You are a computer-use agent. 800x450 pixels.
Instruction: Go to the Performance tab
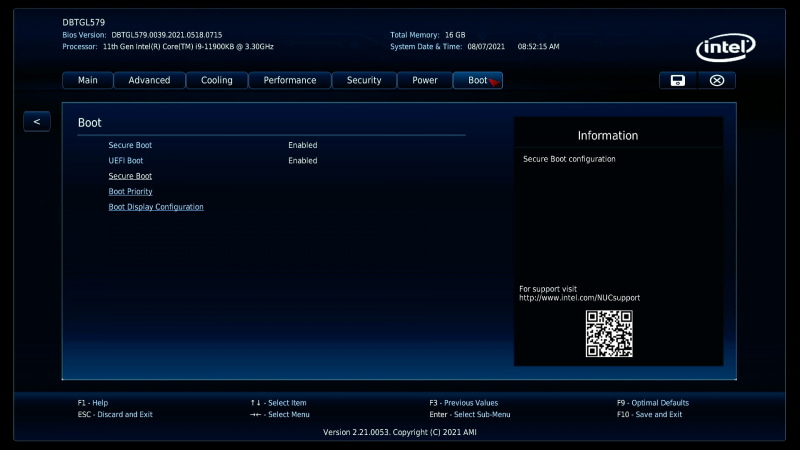(x=290, y=81)
